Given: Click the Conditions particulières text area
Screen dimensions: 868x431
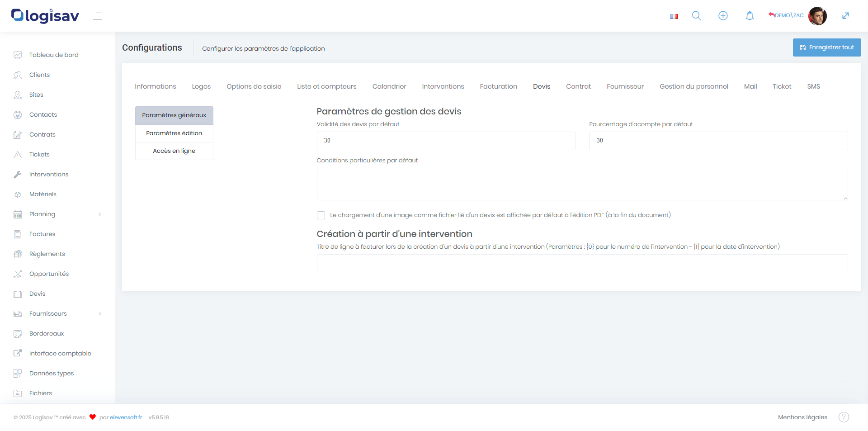Looking at the screenshot, I should coord(582,184).
